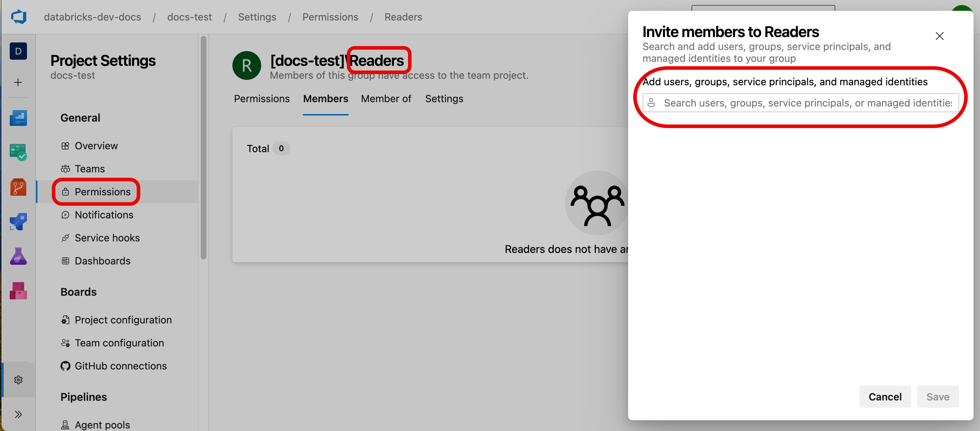Screen dimensions: 980x431
Task: Click the Settings tab in Readers group
Action: [444, 98]
